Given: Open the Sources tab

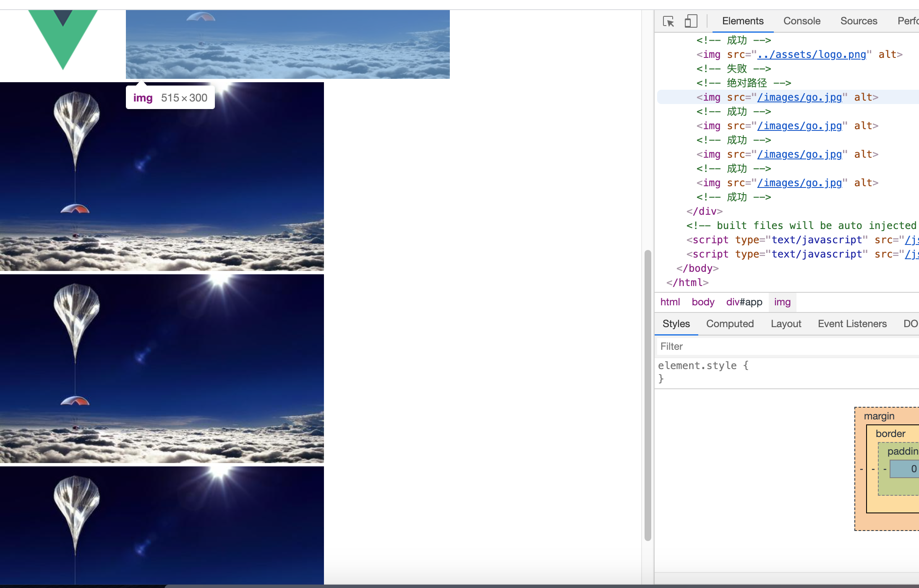Looking at the screenshot, I should (x=859, y=21).
